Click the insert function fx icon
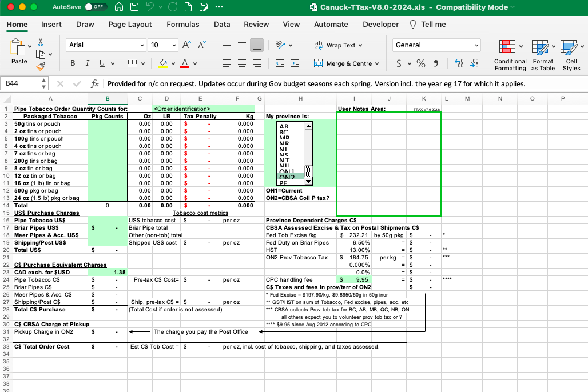Image resolution: width=588 pixels, height=392 pixels. [96, 84]
